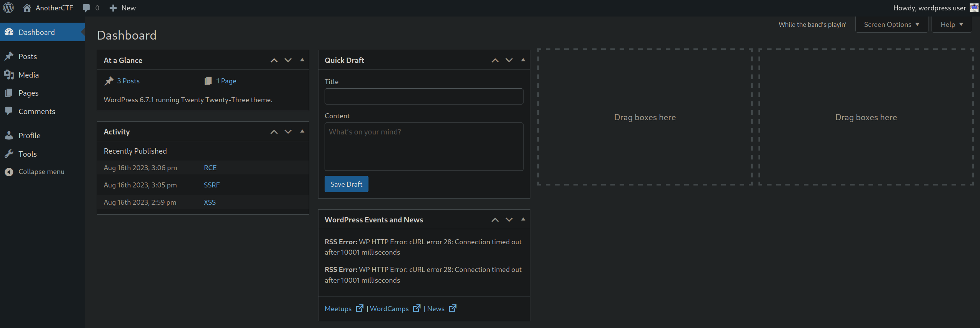Toggle the Quick Draft panel collapsed
Screen dimensions: 980x328
(523, 60)
